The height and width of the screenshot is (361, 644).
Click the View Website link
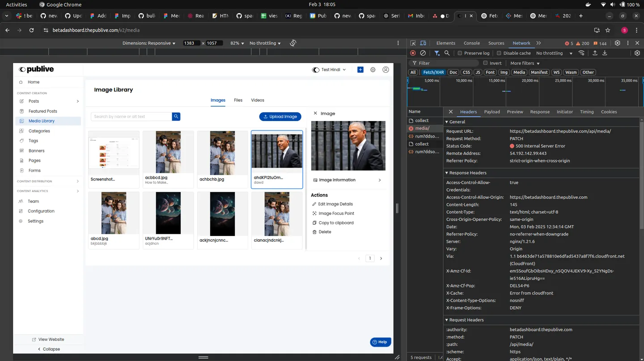tap(48, 340)
